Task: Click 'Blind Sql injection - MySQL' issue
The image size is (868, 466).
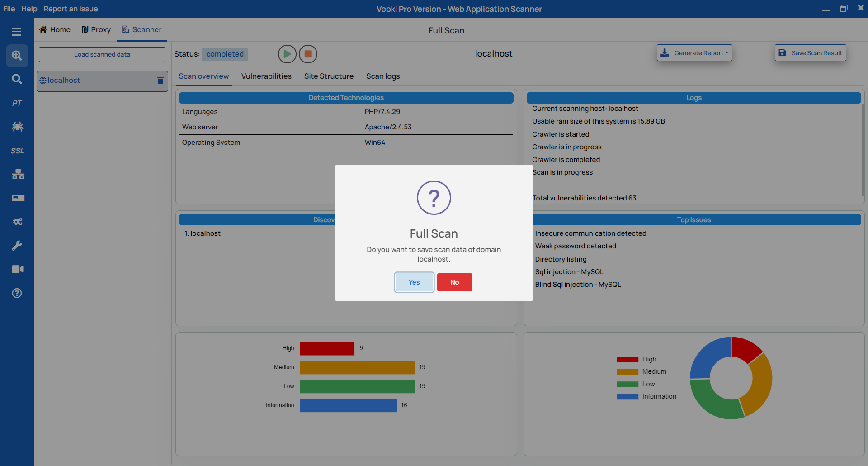Action: coord(578,285)
